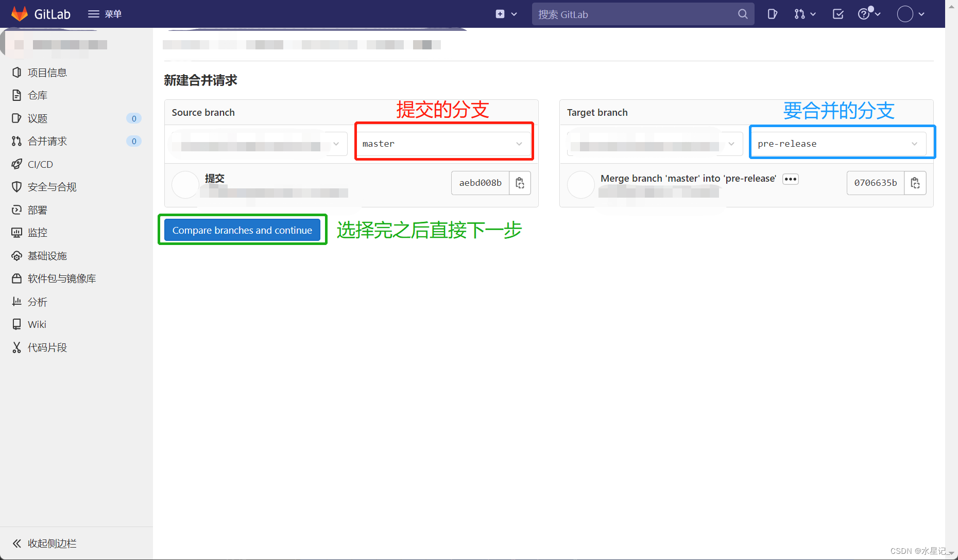Click Compare branches and continue
Image resolution: width=958 pixels, height=560 pixels.
(x=242, y=230)
